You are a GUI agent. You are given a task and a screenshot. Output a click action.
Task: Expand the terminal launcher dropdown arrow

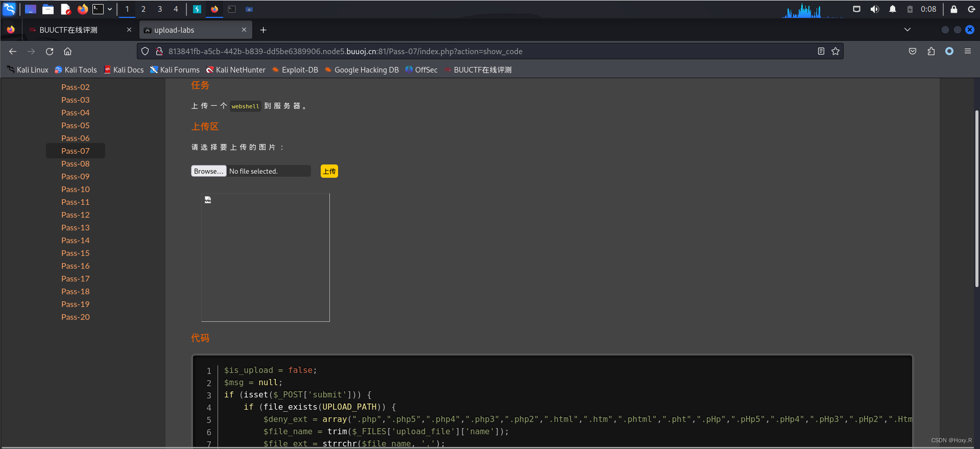[110, 9]
